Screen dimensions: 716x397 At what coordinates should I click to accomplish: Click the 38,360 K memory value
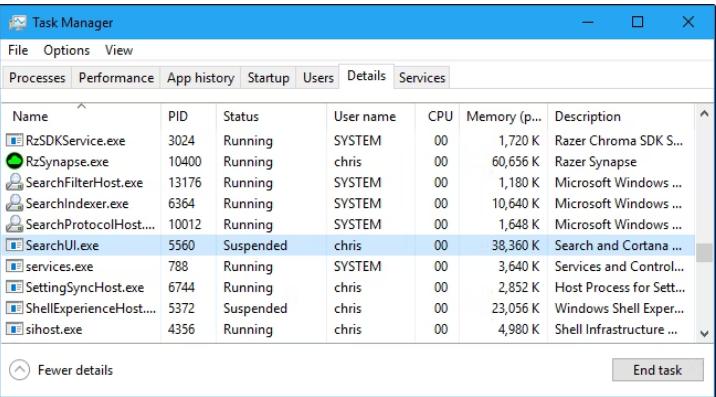tap(516, 246)
